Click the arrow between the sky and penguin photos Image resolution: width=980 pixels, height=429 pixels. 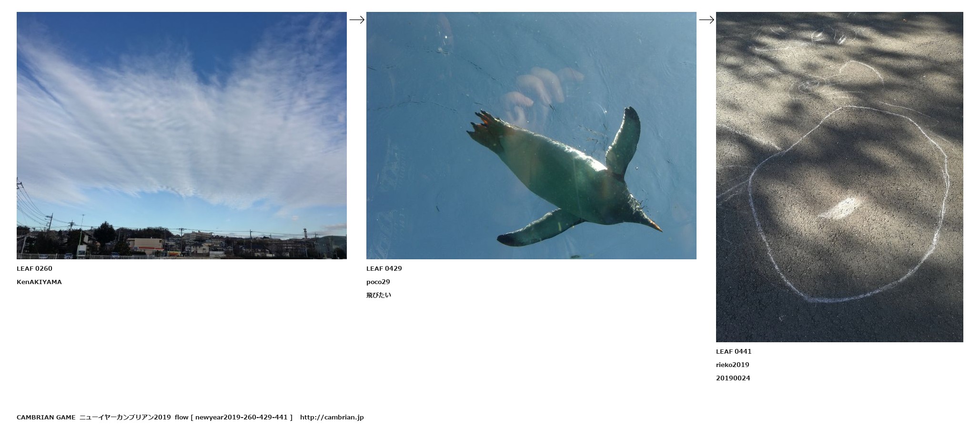357,20
